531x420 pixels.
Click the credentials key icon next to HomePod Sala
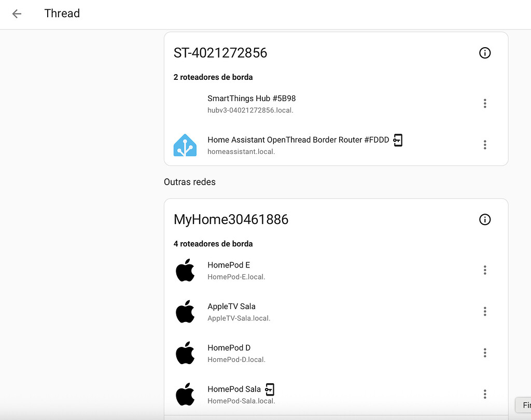click(x=269, y=389)
